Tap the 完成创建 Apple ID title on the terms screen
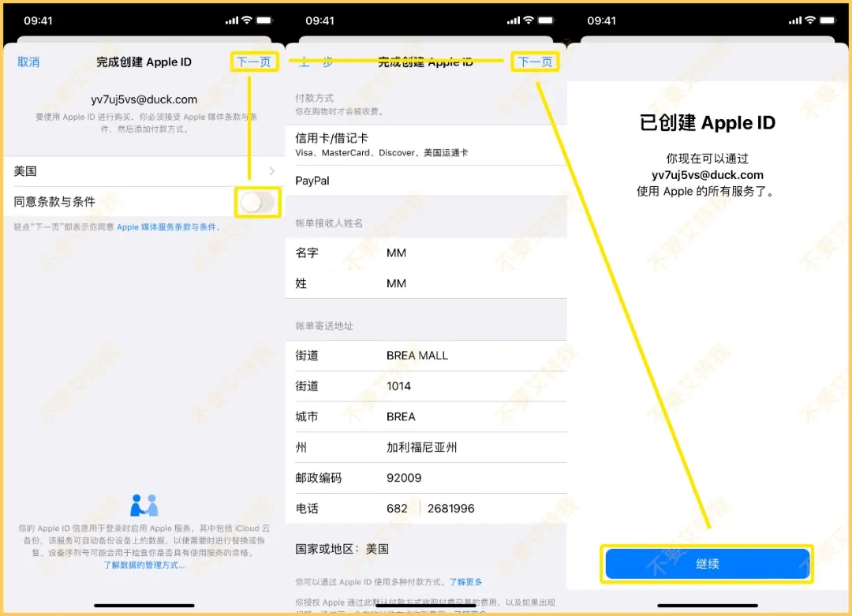Screen dimensions: 852x616 (x=144, y=62)
